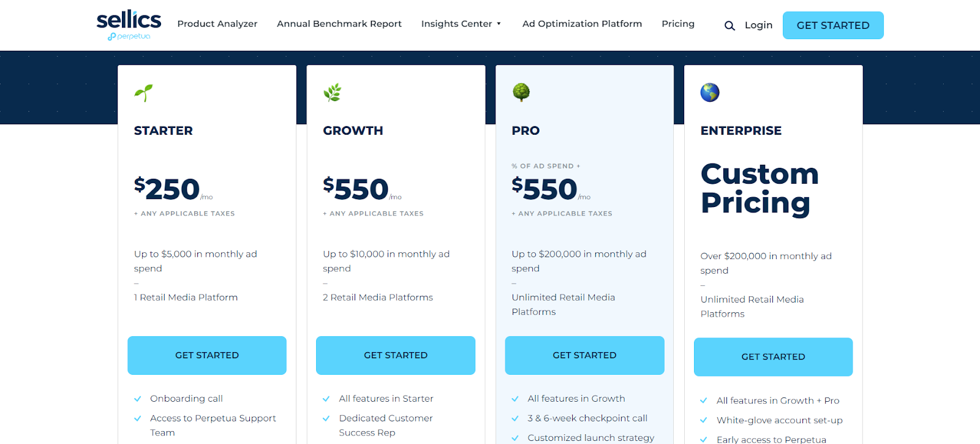
Task: Click GET STARTED under Starter plan
Action: click(x=207, y=355)
